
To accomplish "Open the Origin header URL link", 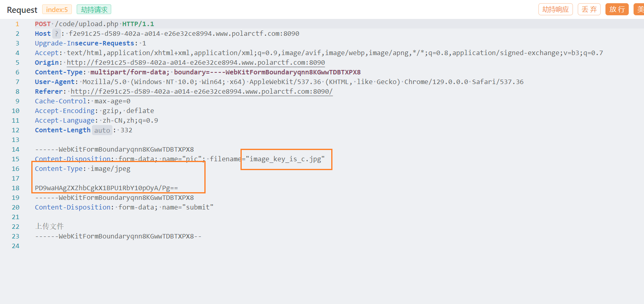I will point(196,63).
